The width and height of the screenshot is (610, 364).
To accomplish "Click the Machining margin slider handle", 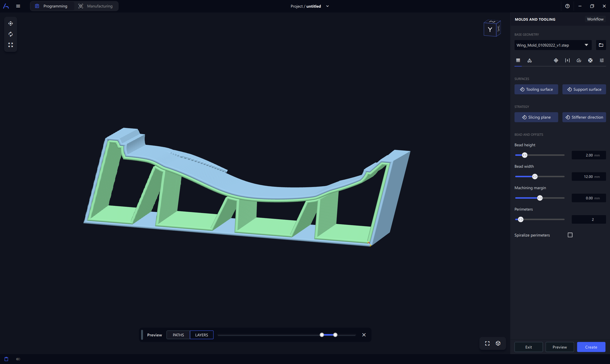I will (540, 198).
